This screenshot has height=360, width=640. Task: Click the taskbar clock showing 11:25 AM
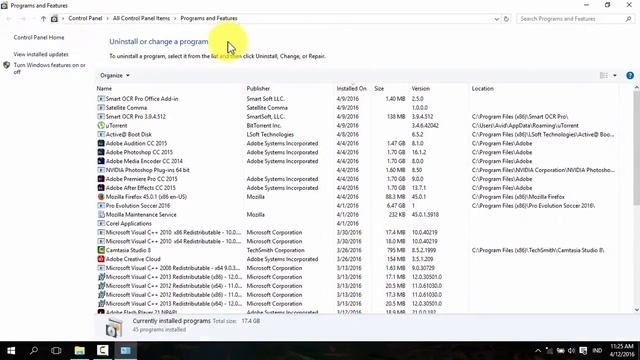click(622, 351)
